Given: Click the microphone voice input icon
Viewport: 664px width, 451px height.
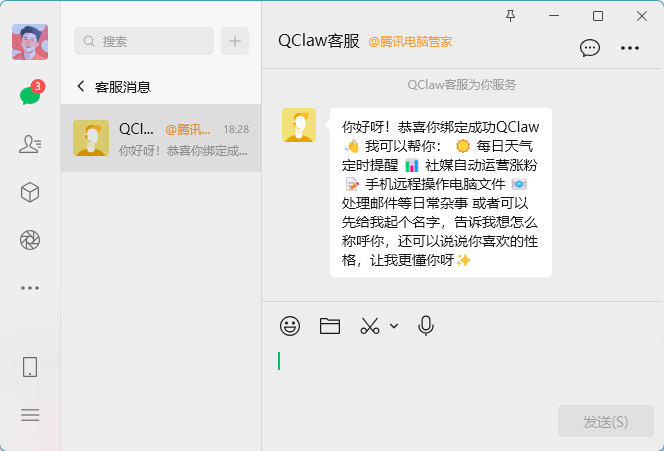Looking at the screenshot, I should tap(426, 326).
